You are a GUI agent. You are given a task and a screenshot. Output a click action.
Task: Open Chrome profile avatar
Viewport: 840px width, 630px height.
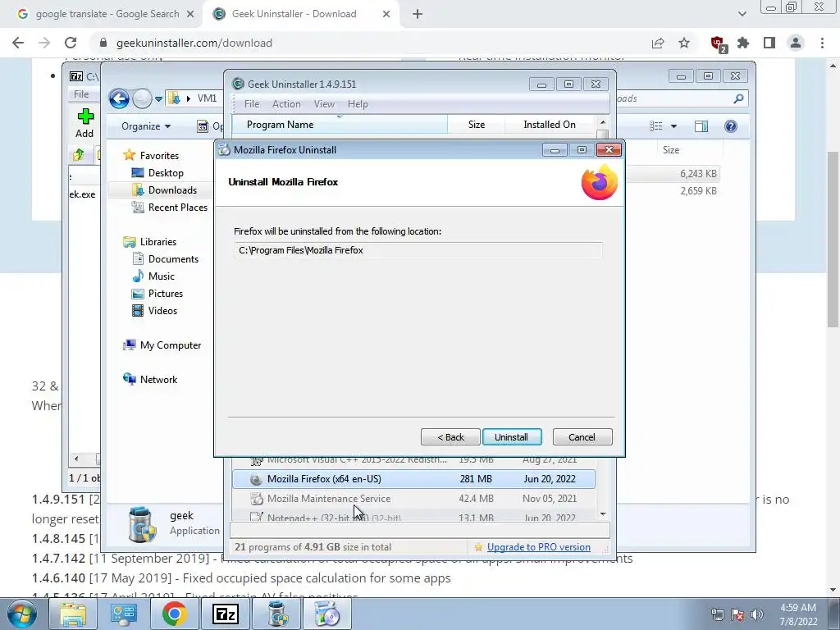click(x=796, y=43)
